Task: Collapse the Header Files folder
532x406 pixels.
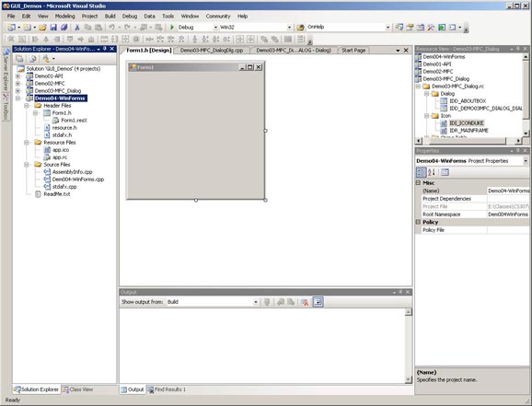Action: coord(27,106)
